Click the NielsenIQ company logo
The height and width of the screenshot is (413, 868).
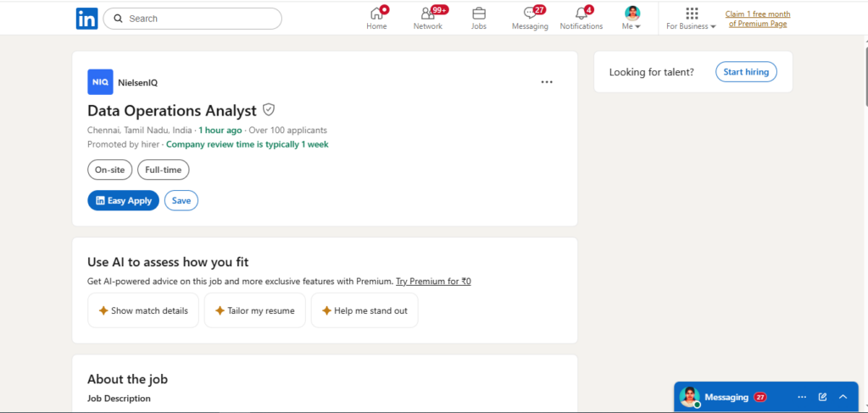point(100,82)
